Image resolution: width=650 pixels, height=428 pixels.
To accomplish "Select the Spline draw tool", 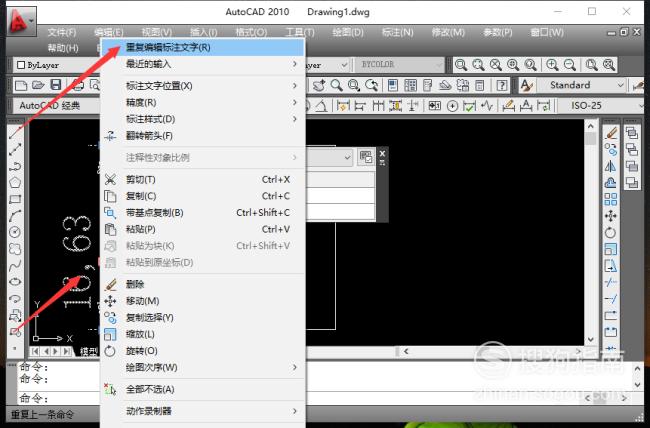I will 15,265.
